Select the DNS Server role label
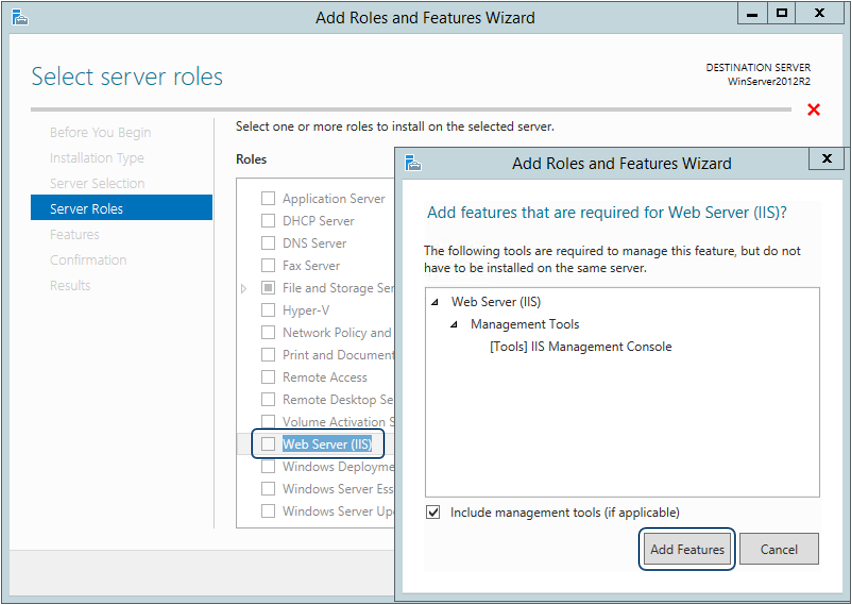 [314, 243]
